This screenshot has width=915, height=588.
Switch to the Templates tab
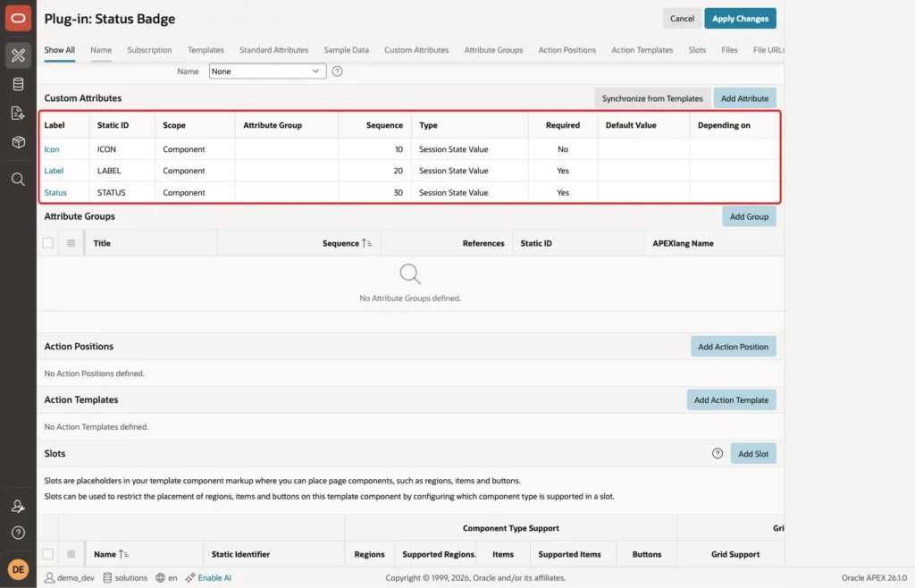[206, 50]
